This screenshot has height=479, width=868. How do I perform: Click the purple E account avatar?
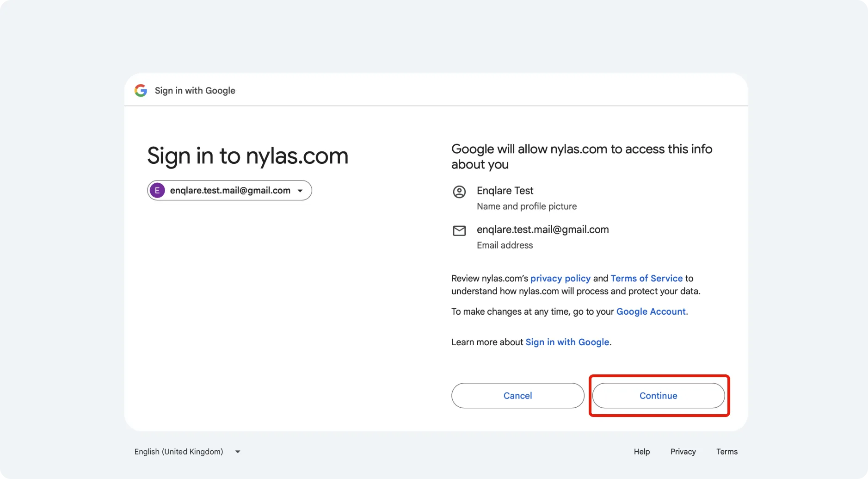coord(157,190)
